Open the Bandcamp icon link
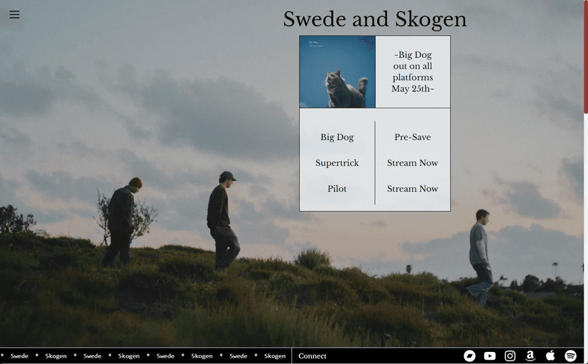Image resolution: width=588 pixels, height=364 pixels. (469, 355)
